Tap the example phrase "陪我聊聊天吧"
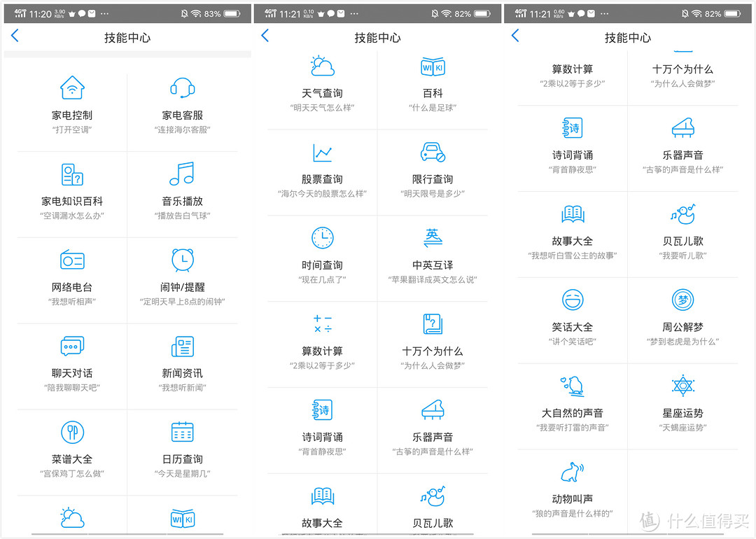The width and height of the screenshot is (756, 539). [x=72, y=388]
